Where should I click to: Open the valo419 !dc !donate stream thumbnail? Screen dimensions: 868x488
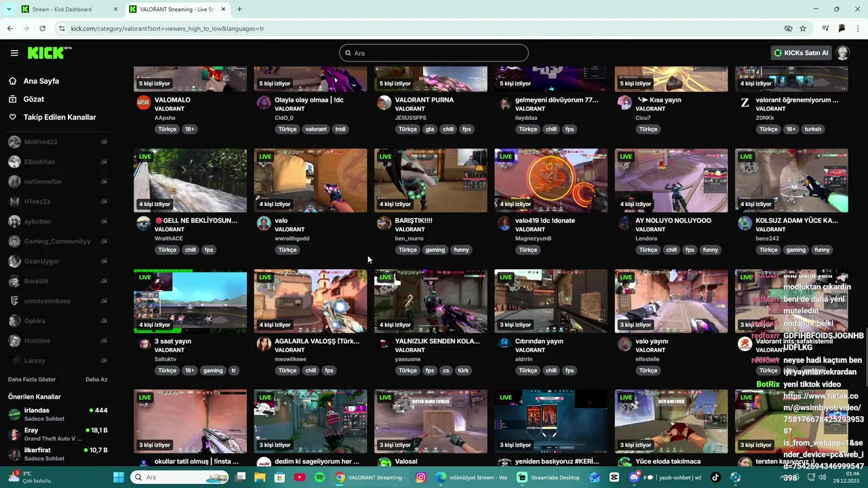[551, 180]
